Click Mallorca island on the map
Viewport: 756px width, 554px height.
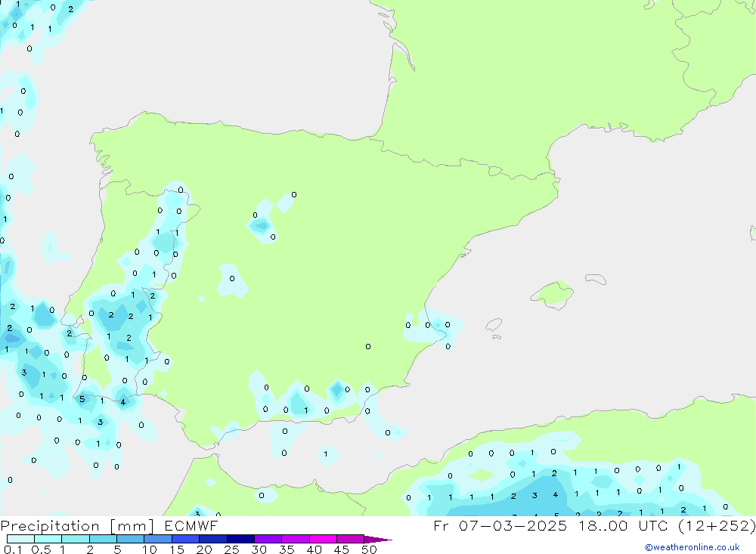click(553, 294)
